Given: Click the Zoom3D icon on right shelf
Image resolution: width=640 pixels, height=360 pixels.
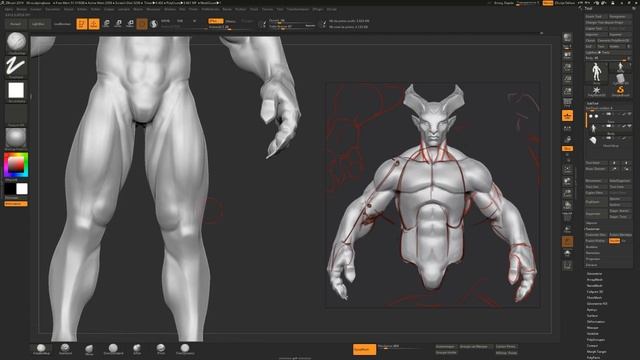Looking at the screenshot, I should (x=567, y=193).
